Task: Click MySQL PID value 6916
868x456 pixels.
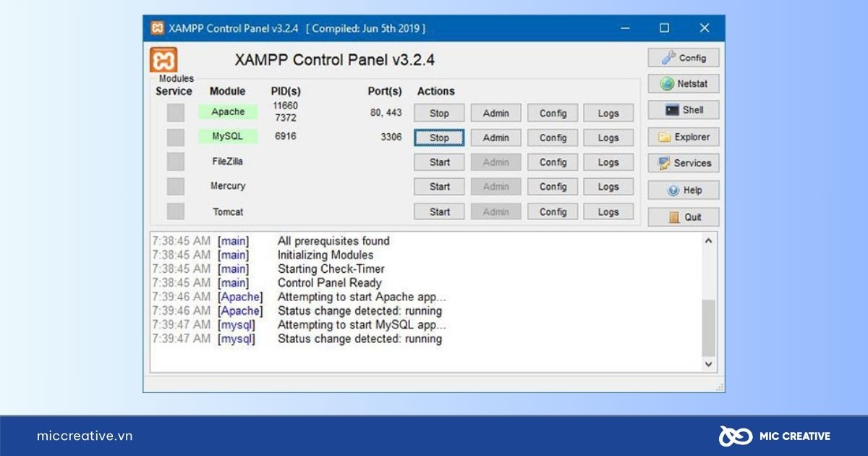Action: [286, 136]
